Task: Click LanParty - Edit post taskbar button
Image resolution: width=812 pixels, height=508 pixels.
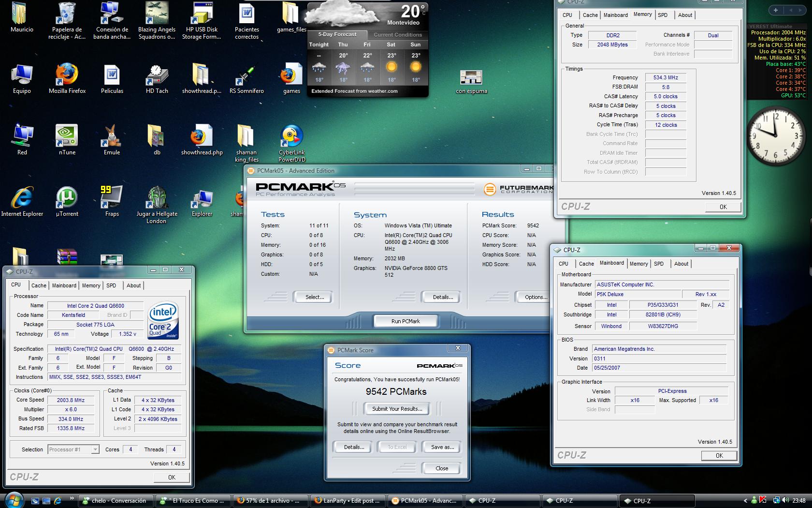Action: click(348, 501)
